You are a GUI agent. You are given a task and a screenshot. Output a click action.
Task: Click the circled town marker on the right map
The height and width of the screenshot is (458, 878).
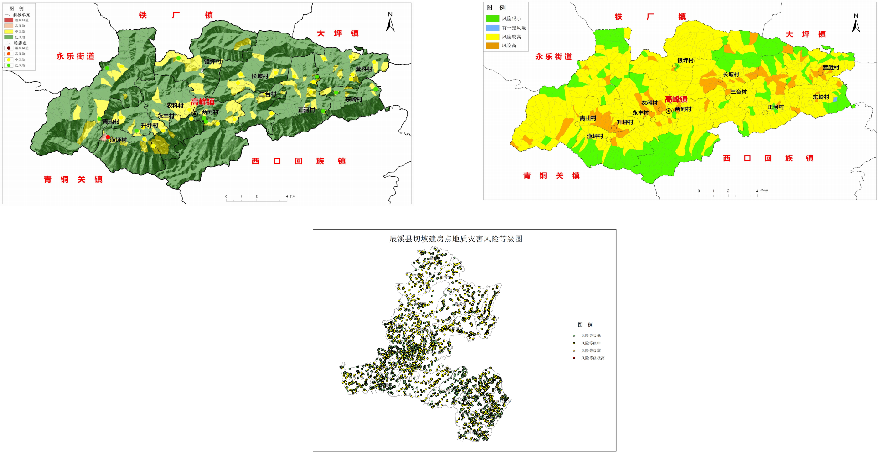click(x=671, y=111)
